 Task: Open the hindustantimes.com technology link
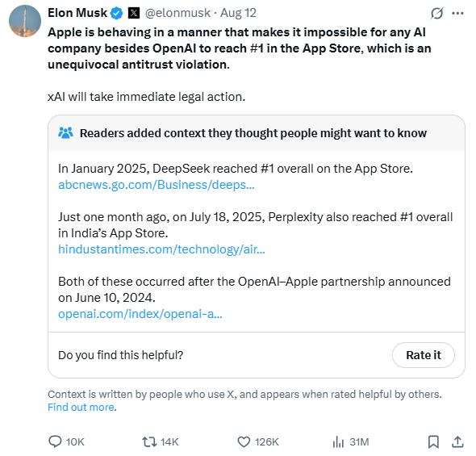tap(161, 249)
